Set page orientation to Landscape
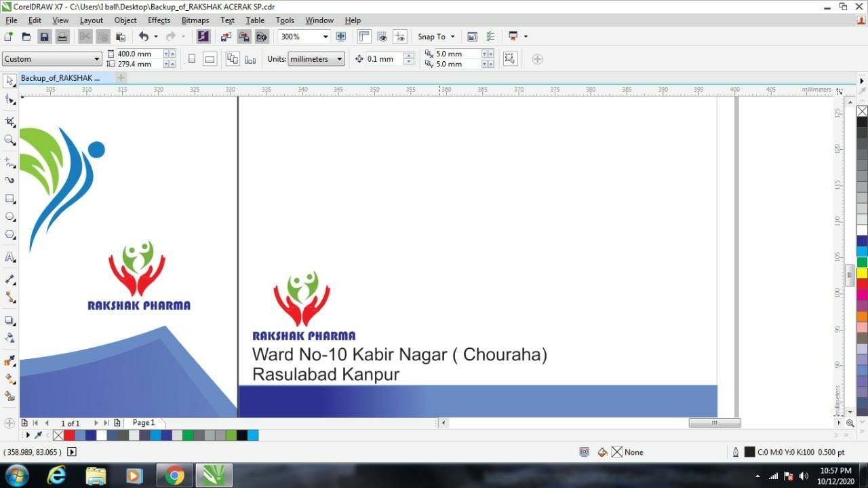 (x=210, y=59)
